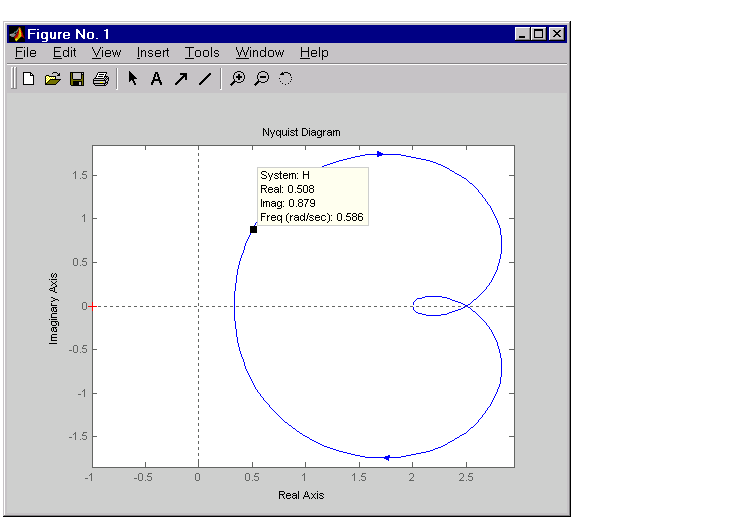
Task: Select the Insert Line tool
Action: [x=204, y=79]
